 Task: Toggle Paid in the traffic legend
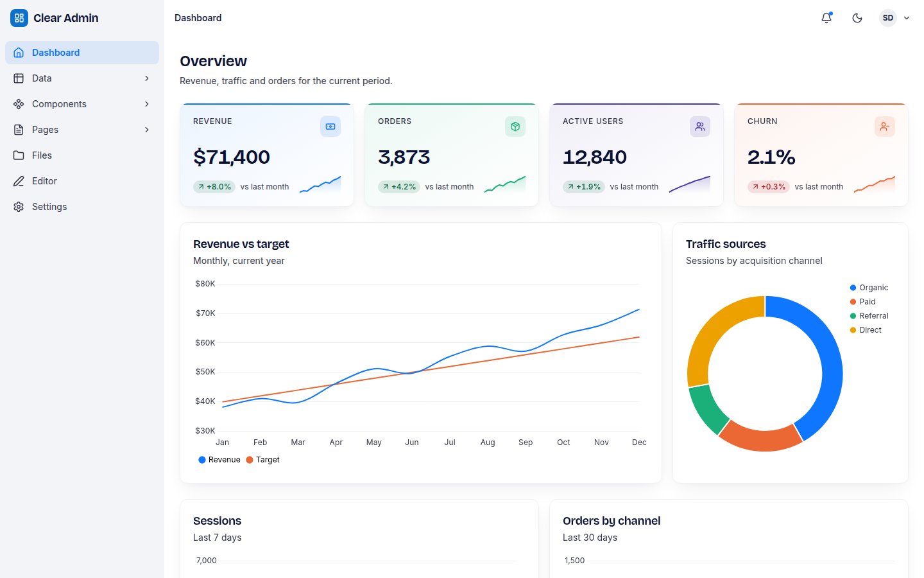click(x=862, y=302)
